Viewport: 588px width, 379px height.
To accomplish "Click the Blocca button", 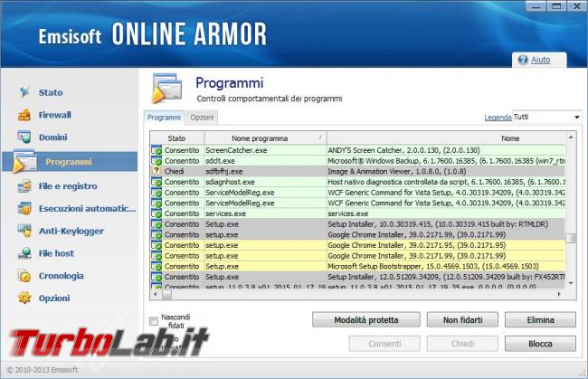I will [x=540, y=344].
